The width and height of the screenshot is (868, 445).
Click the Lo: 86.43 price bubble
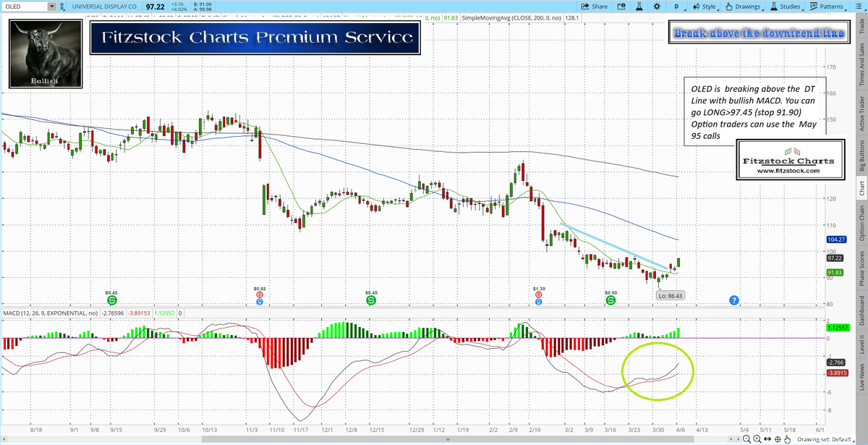[670, 295]
